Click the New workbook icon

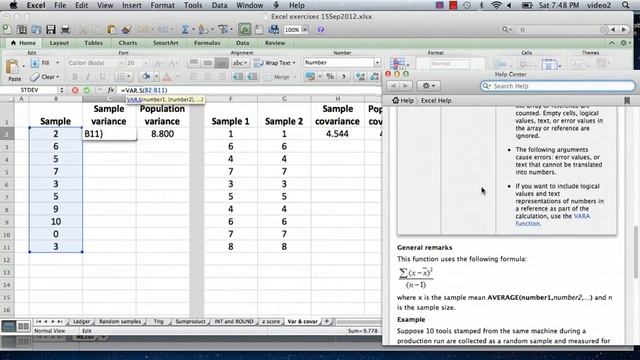click(x=7, y=29)
